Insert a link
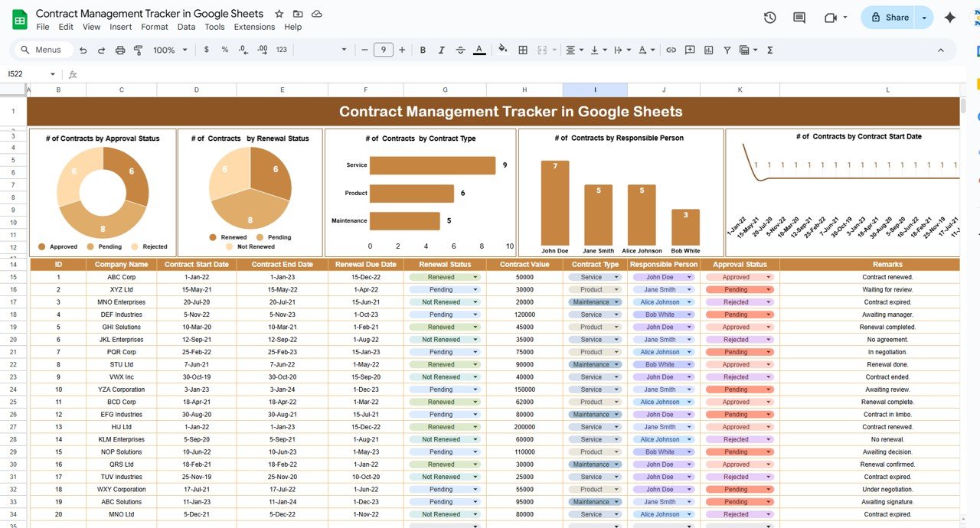Viewport: 980px width, 528px height. click(671, 50)
